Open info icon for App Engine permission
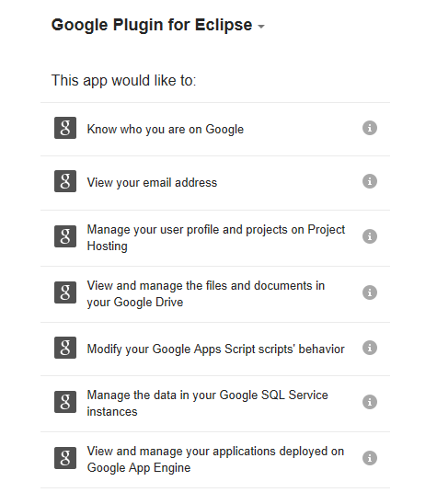Image resolution: width=437 pixels, height=504 pixels. pos(370,458)
